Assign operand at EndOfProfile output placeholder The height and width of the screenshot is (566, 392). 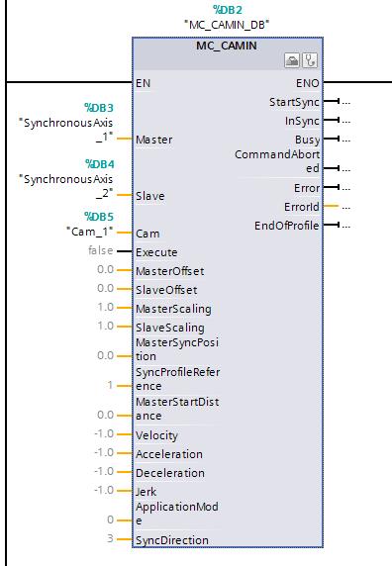tap(345, 227)
